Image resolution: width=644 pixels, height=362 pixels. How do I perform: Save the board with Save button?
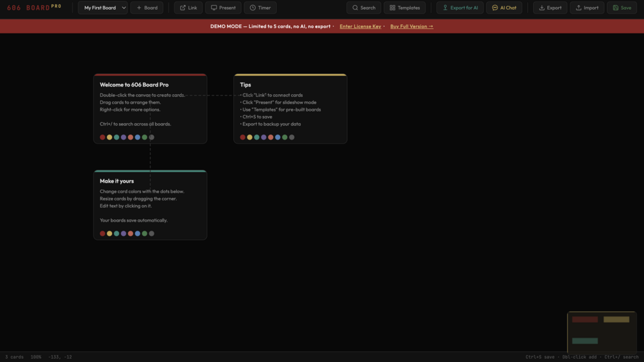622,8
